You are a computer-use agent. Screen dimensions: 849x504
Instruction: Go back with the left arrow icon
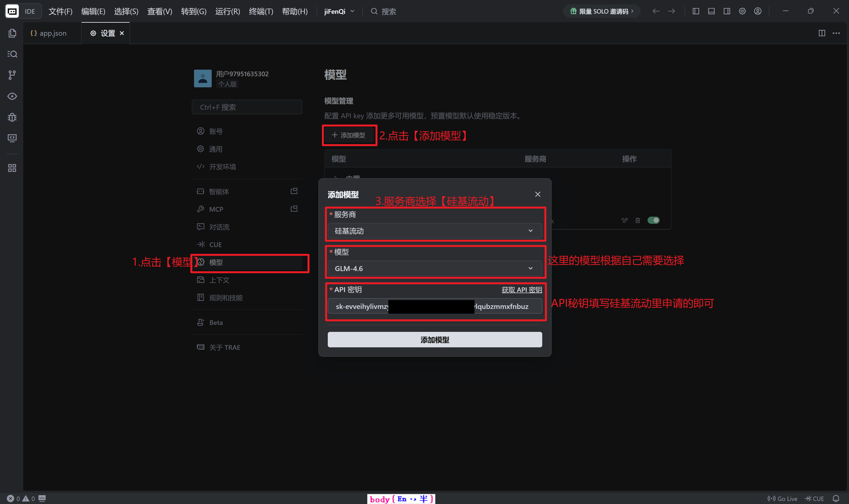656,11
